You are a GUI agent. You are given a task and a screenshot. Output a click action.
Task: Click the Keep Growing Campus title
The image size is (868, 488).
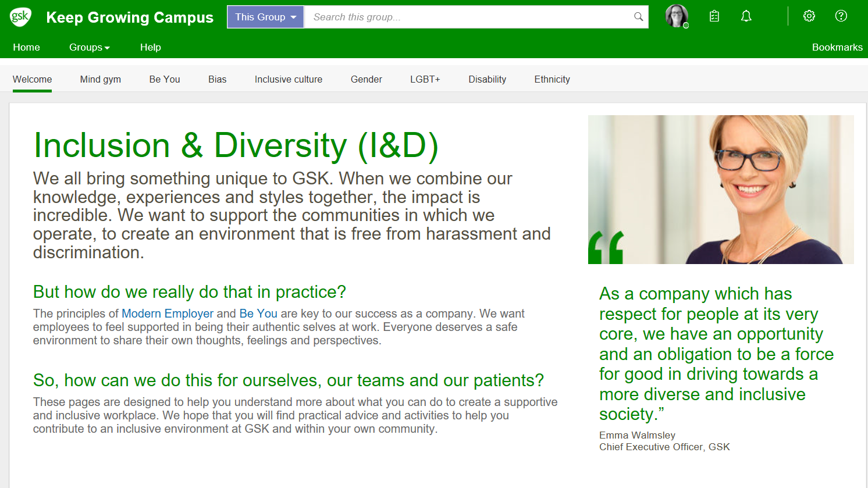tap(130, 17)
